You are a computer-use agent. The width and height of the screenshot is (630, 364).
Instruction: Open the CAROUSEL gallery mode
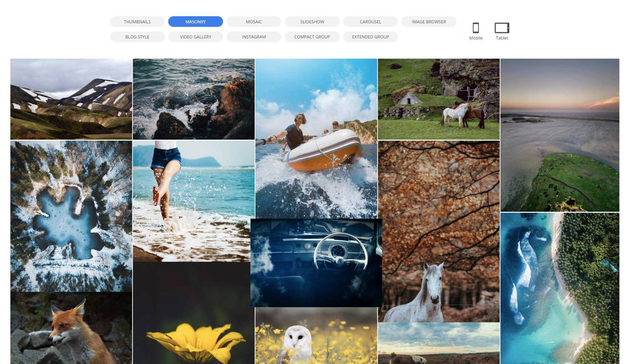point(371,22)
